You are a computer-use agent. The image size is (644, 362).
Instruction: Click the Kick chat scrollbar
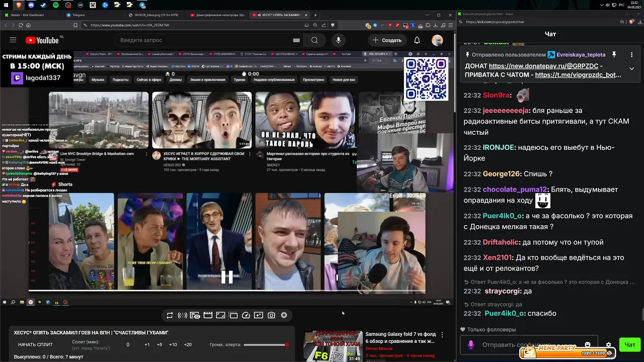click(642, 315)
